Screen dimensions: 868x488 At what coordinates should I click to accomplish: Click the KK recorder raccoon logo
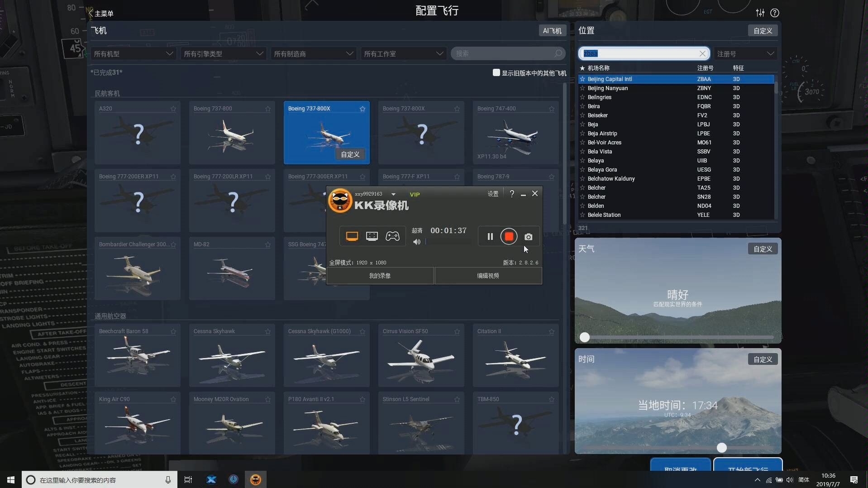(x=340, y=201)
